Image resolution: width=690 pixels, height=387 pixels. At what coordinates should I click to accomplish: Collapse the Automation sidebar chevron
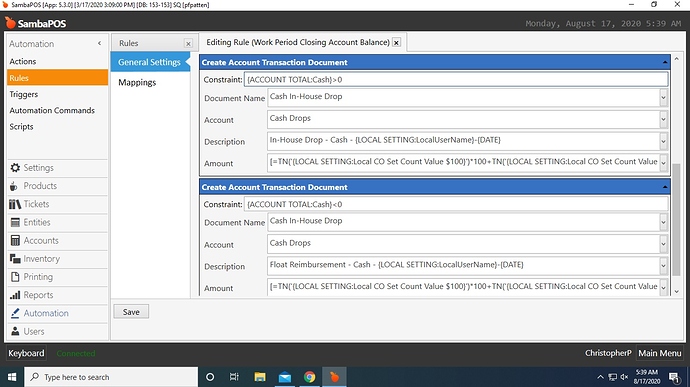pos(99,43)
